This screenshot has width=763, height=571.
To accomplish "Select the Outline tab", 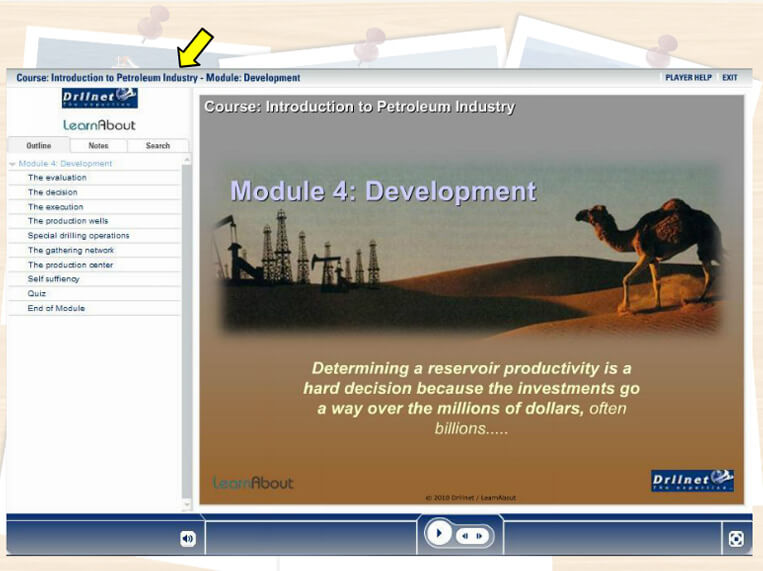I will pos(38,146).
